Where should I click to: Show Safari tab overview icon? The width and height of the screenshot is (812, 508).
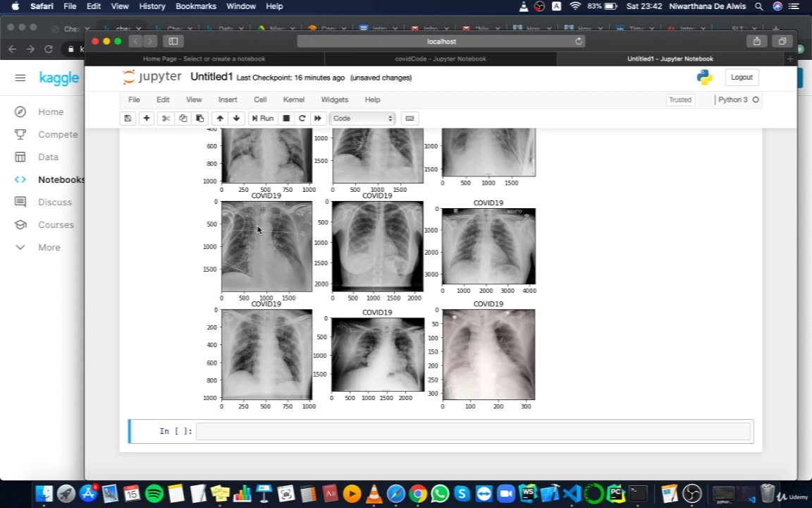click(x=782, y=41)
